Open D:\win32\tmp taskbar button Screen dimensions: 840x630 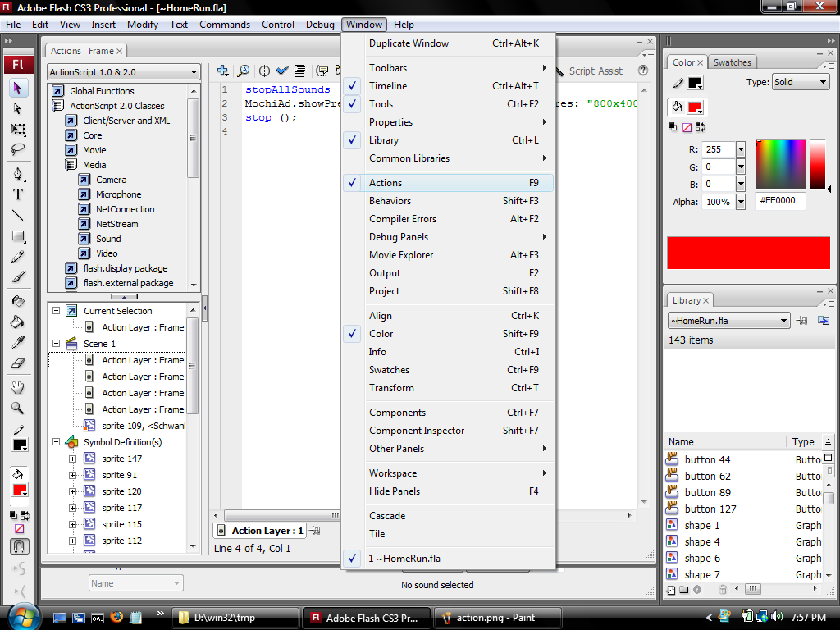click(235, 618)
